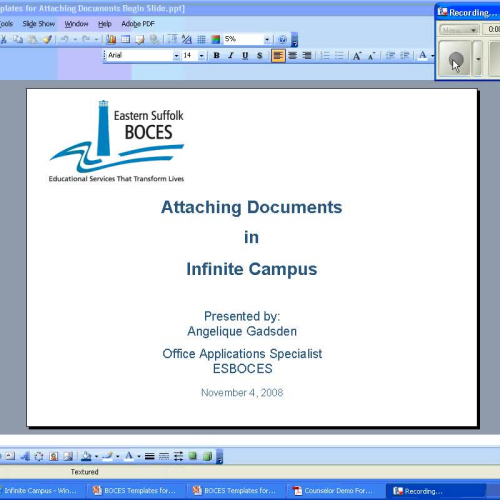
Task: Click the Bullets list icon
Action: (x=339, y=55)
